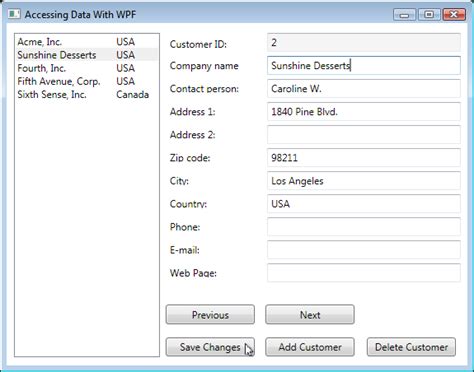Viewport: 474px width, 372px height.
Task: Click the USA cell in Sunshine Desserts row
Action: [x=125, y=55]
